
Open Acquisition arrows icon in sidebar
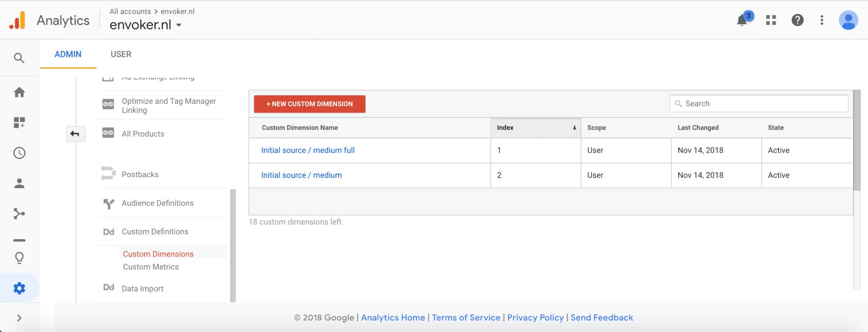coord(19,214)
